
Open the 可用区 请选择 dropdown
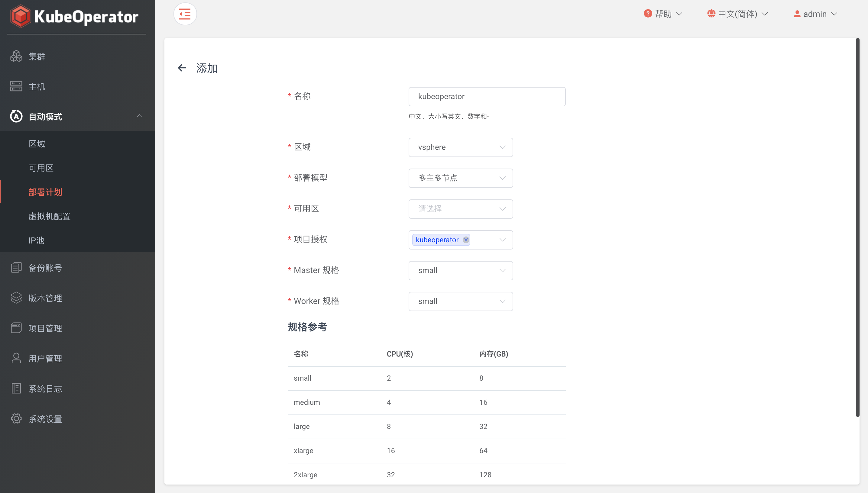click(x=460, y=209)
